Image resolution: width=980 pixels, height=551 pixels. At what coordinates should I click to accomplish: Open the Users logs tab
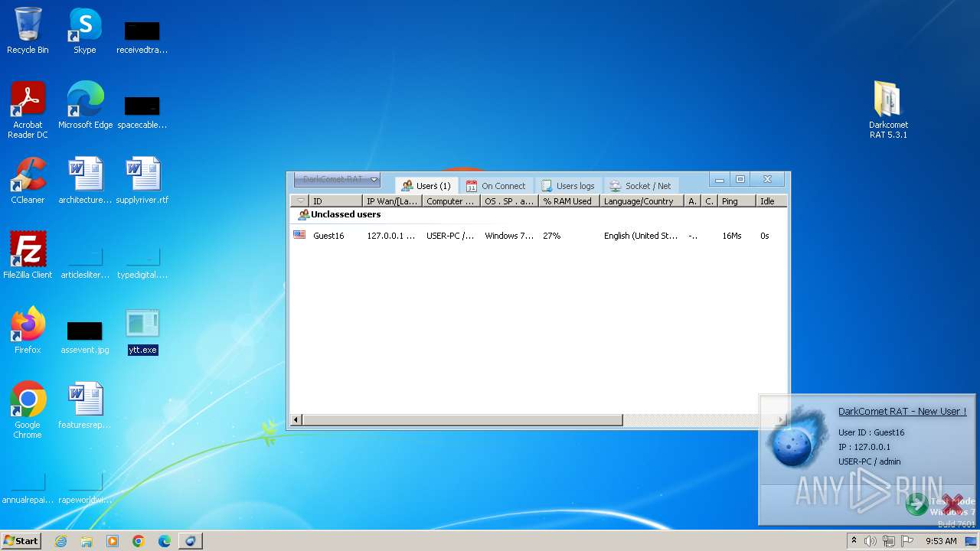(567, 186)
